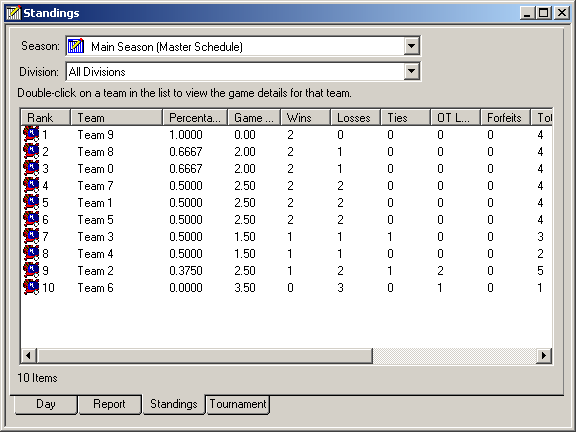Expand the Division dropdown list

(x=411, y=71)
